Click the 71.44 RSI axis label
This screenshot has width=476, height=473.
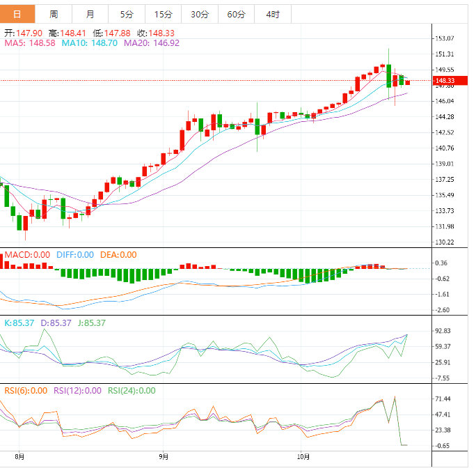pos(443,399)
